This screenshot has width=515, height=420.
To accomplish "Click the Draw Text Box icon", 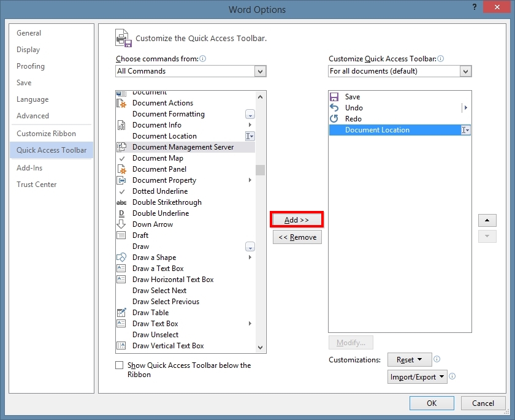I will [x=121, y=324].
